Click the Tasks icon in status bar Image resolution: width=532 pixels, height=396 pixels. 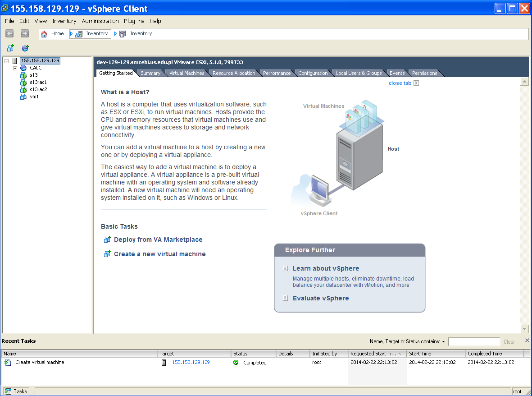click(x=8, y=391)
